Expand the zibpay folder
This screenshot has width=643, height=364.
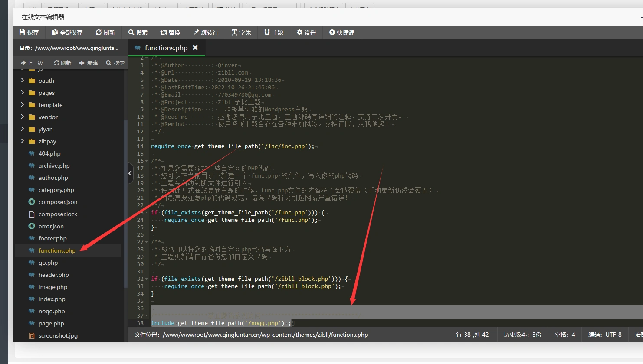23,141
